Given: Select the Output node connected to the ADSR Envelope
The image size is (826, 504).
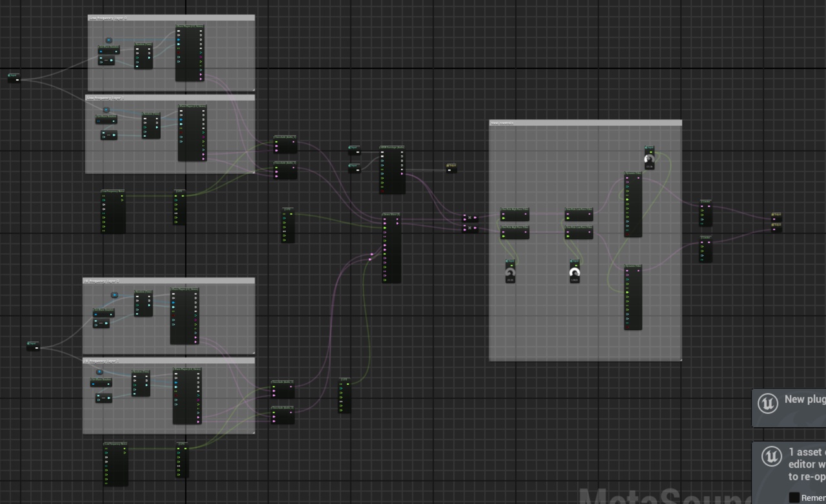Looking at the screenshot, I should pyautogui.click(x=451, y=168).
